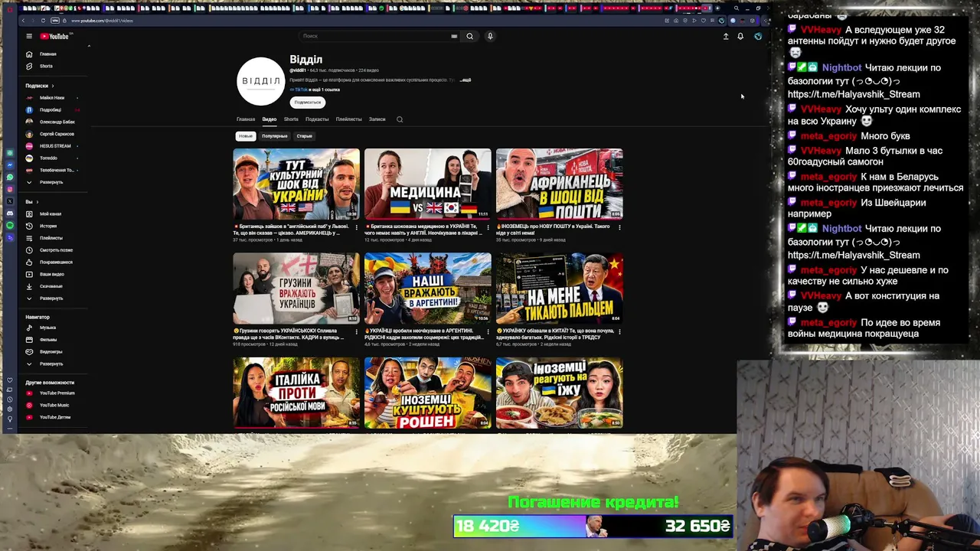Open the YouTube hamburger guide menu
The image size is (980, 551).
point(29,36)
